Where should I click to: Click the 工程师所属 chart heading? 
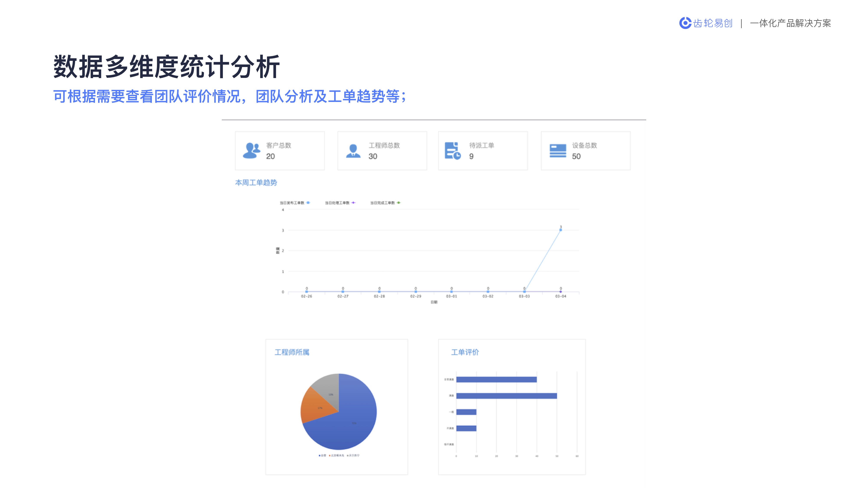coord(292,352)
